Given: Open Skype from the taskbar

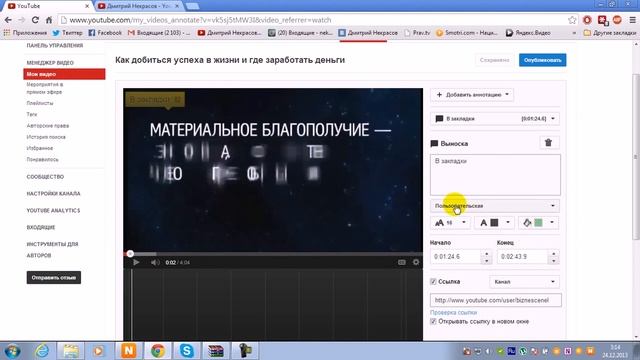Looking at the screenshot, I should (187, 351).
